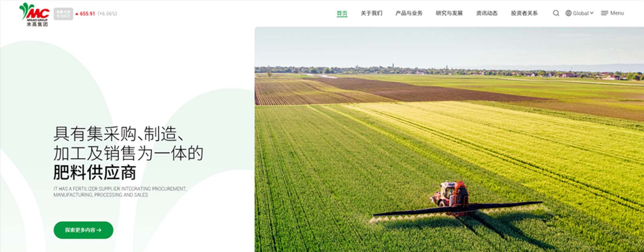Screen dimensions: 644x252
Task: Click the globe language icon
Action: click(x=568, y=13)
